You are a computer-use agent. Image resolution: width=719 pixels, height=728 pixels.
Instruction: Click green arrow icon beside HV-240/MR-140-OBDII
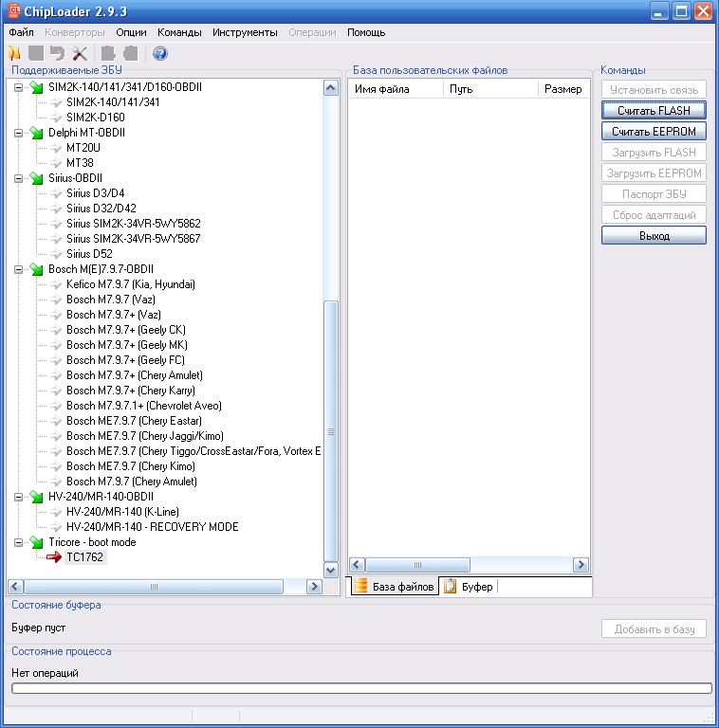(x=36, y=497)
